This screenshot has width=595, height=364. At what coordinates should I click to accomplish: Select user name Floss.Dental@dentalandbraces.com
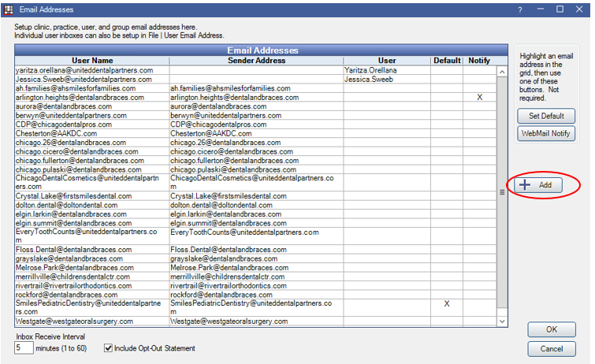point(73,250)
